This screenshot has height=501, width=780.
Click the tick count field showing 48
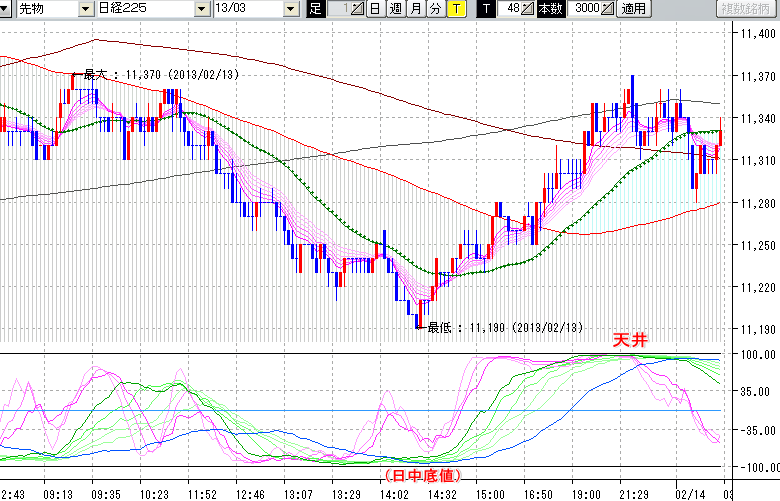511,9
